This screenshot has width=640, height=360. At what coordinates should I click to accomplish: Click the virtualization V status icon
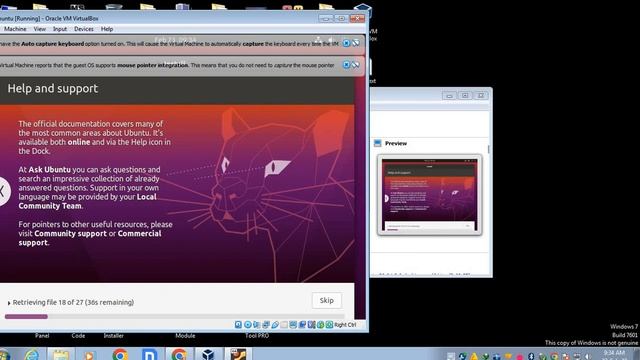pos(311,324)
